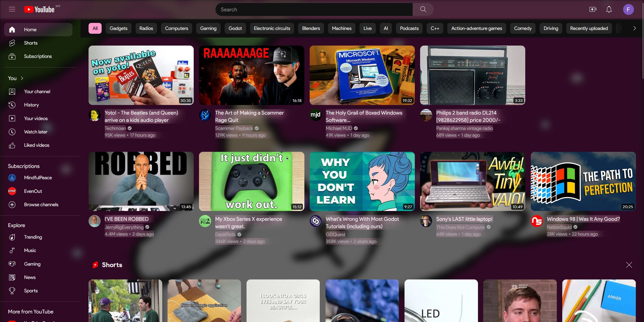The height and width of the screenshot is (322, 644).
Task: Select the Computers filter chip
Action: click(177, 28)
